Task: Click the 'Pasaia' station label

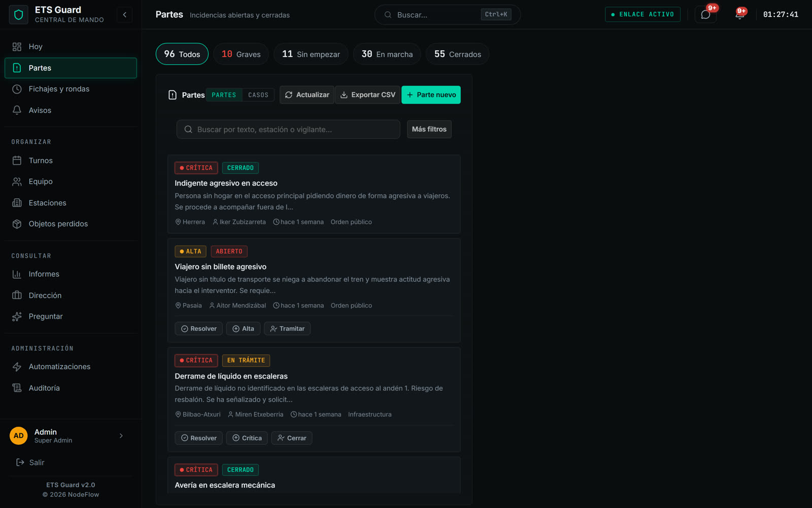Action: pos(192,306)
